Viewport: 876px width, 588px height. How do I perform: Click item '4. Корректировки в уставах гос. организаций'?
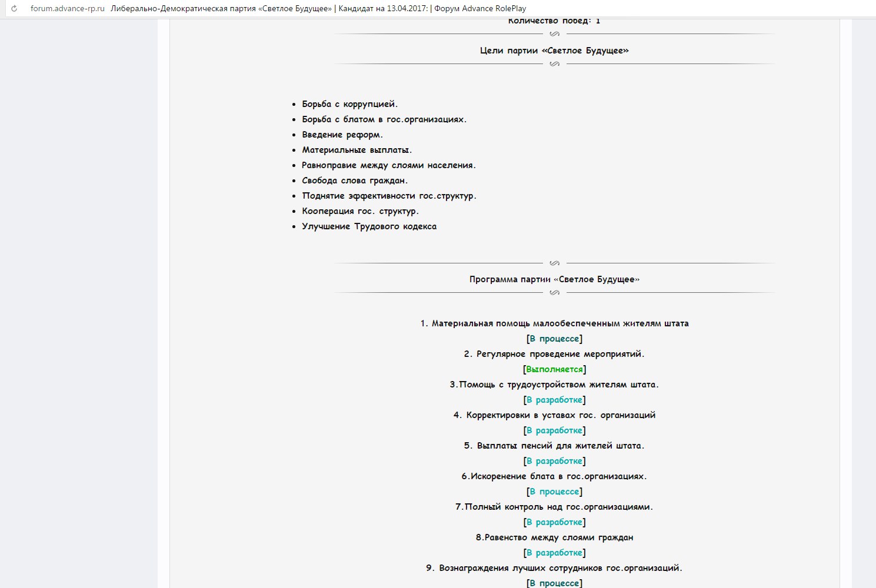pyautogui.click(x=554, y=415)
